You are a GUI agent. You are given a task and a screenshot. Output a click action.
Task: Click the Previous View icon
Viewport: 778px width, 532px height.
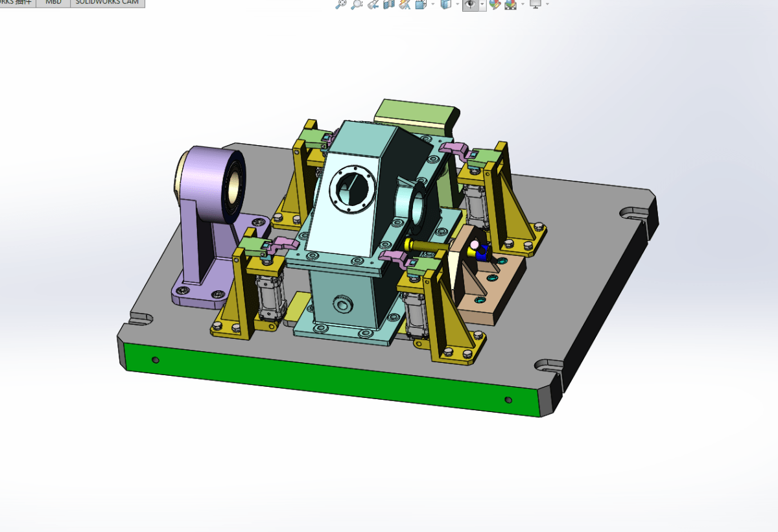[373, 4]
